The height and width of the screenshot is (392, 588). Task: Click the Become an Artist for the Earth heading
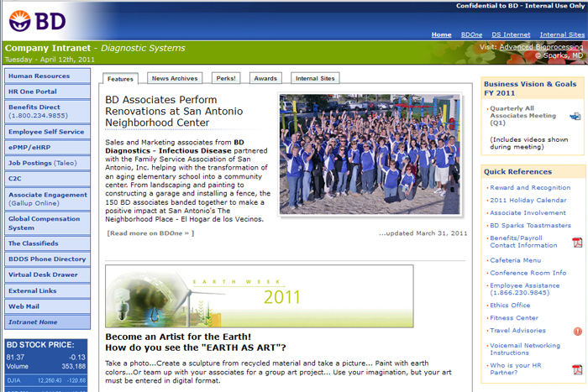[x=178, y=337]
